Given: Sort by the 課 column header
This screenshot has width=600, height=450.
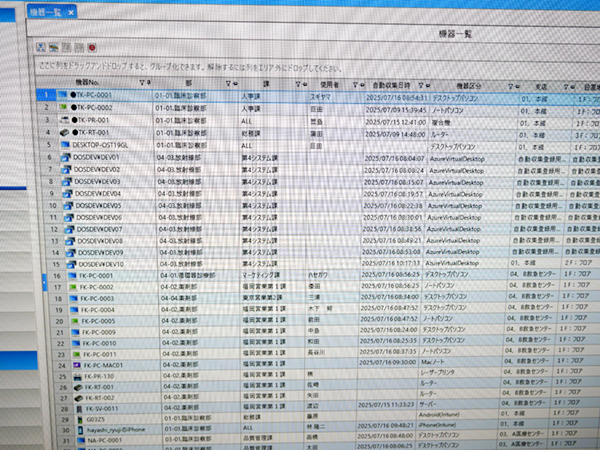Looking at the screenshot, I should [266, 84].
